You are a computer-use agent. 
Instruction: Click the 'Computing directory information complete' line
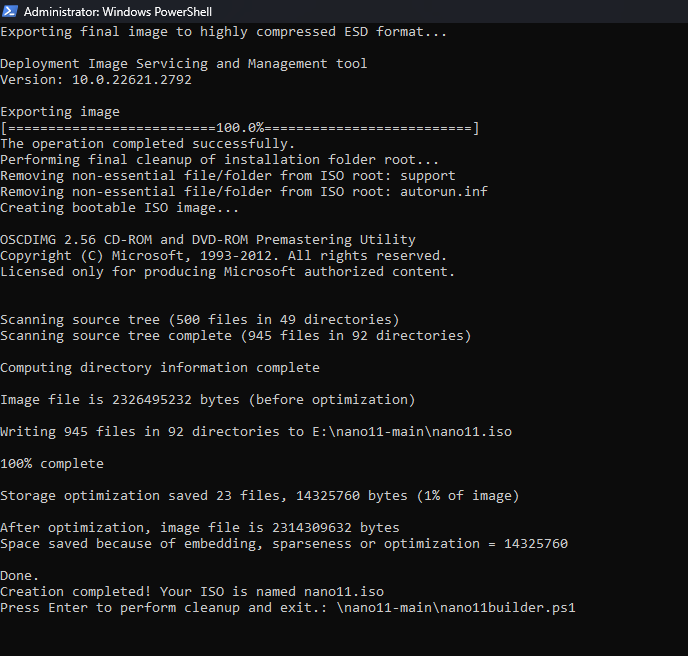tap(160, 368)
